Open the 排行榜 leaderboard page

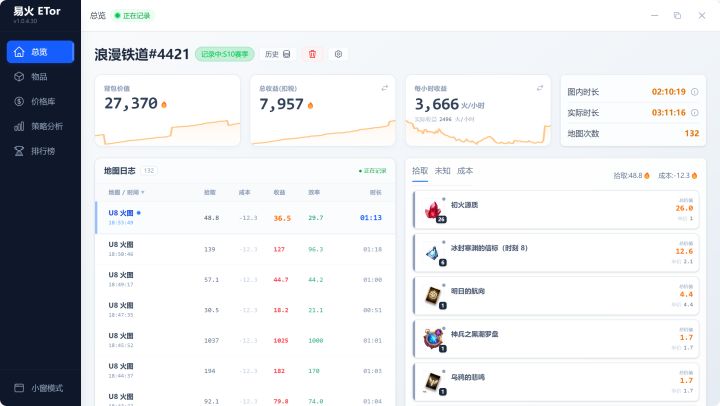click(x=40, y=151)
